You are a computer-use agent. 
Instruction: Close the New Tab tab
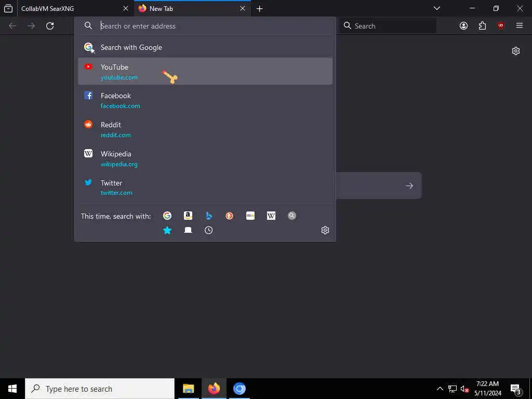pyautogui.click(x=242, y=8)
